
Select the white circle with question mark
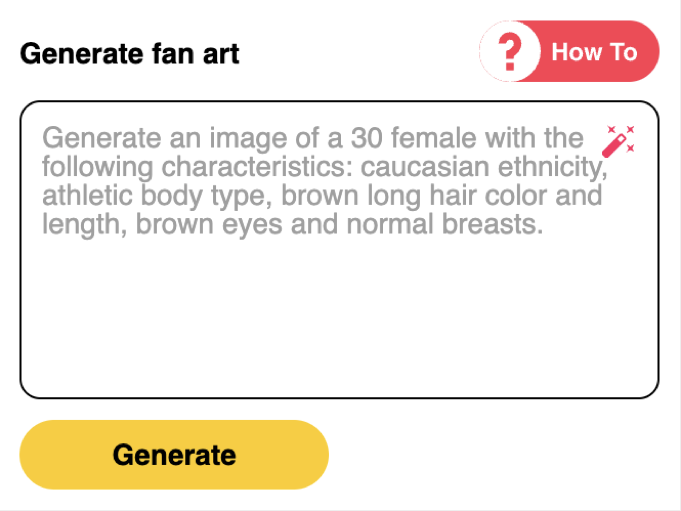(x=511, y=52)
